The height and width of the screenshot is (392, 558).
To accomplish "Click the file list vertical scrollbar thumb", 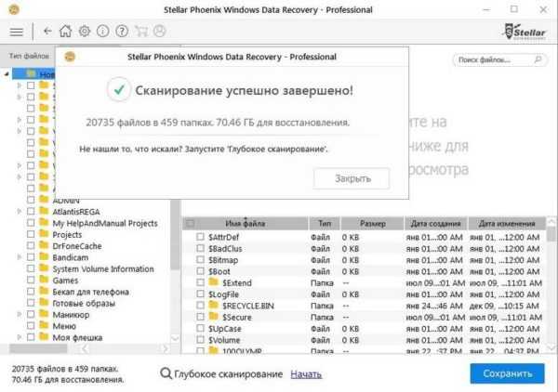I will click(551, 234).
